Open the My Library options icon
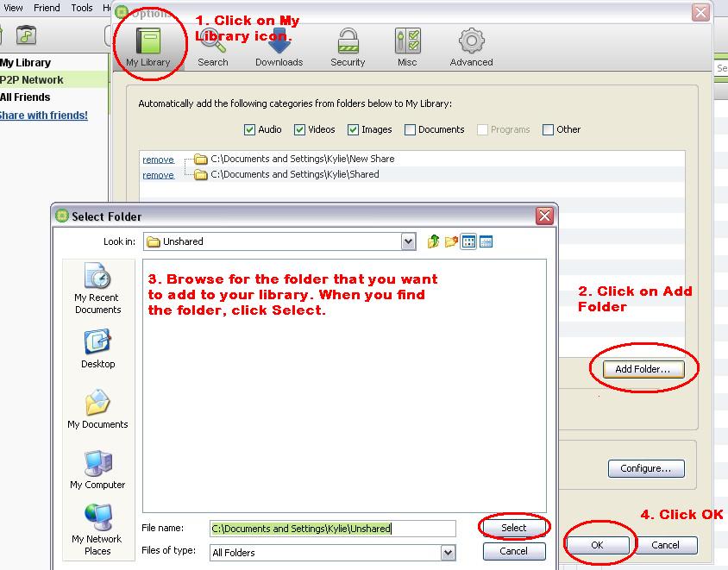The height and width of the screenshot is (570, 728). coord(148,47)
